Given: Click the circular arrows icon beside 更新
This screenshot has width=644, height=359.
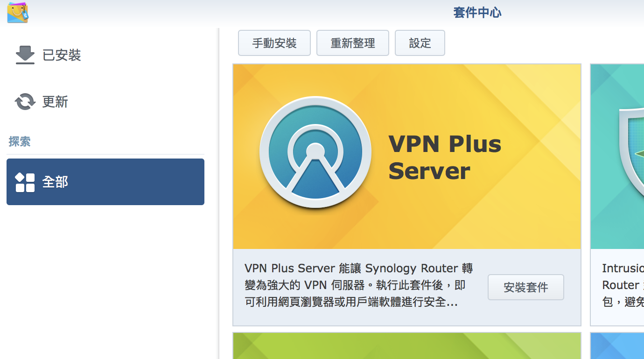Looking at the screenshot, I should (x=25, y=102).
